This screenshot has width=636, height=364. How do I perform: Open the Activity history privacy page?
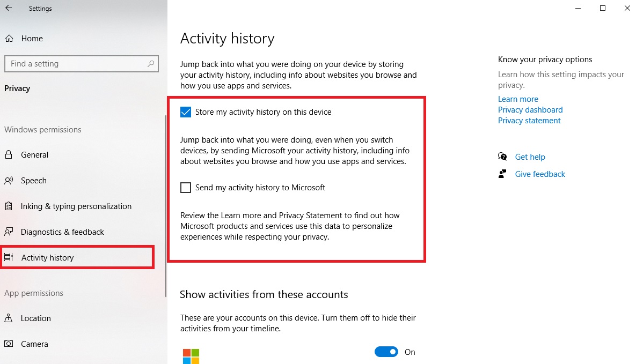(x=47, y=258)
